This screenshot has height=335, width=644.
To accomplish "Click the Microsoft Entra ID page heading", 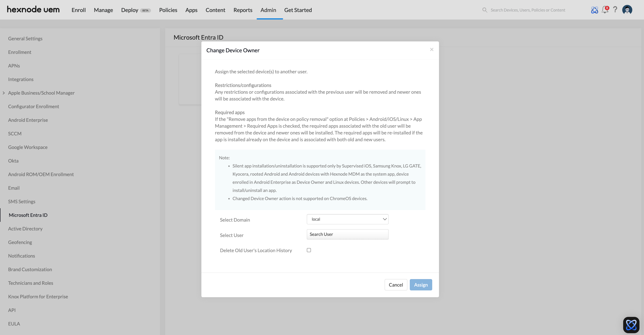I will [198, 37].
